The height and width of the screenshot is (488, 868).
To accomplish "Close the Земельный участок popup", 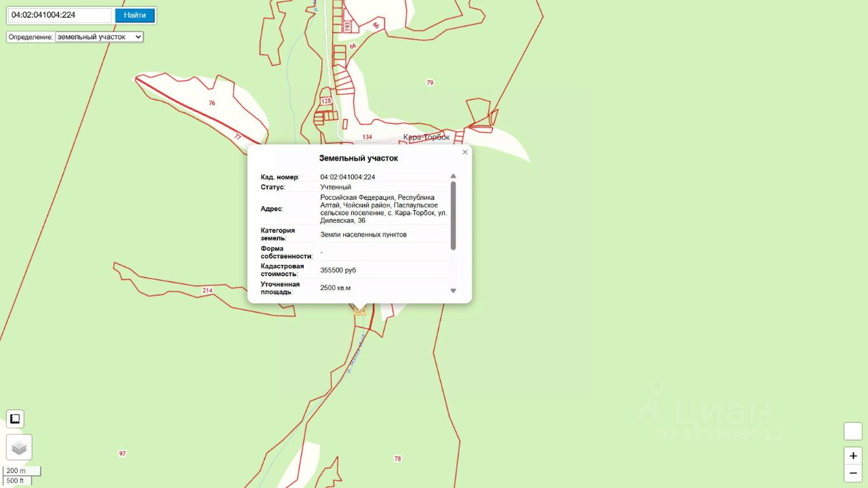I will pos(465,152).
